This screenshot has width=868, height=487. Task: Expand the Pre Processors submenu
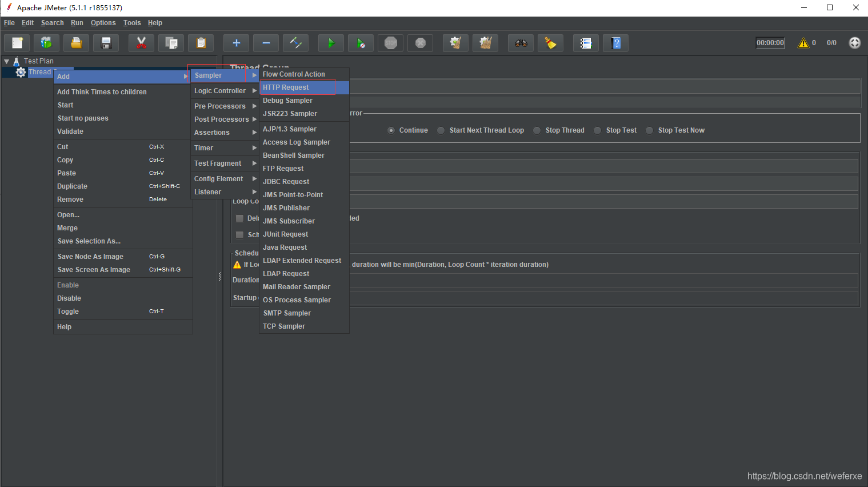pos(225,106)
